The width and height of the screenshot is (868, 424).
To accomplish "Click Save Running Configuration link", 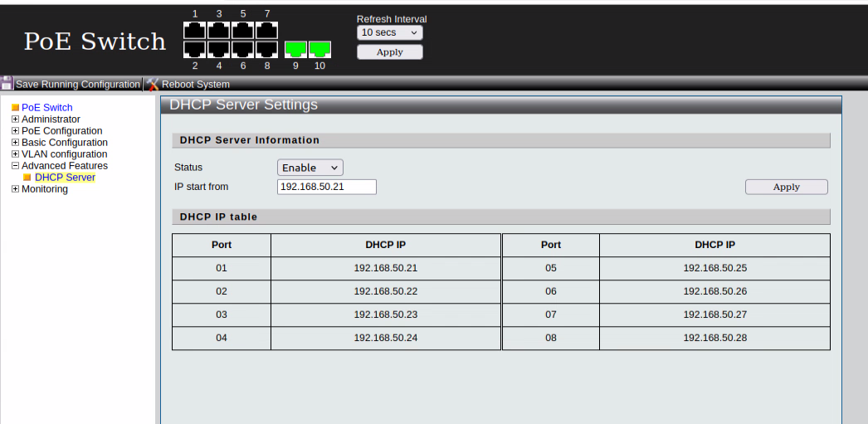I will 78,85.
